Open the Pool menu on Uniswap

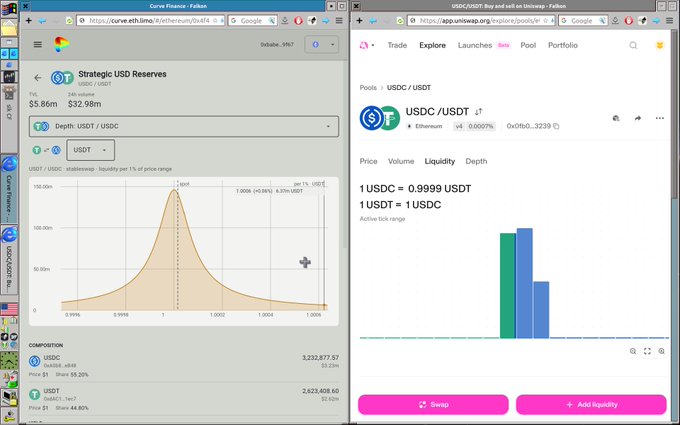point(528,45)
